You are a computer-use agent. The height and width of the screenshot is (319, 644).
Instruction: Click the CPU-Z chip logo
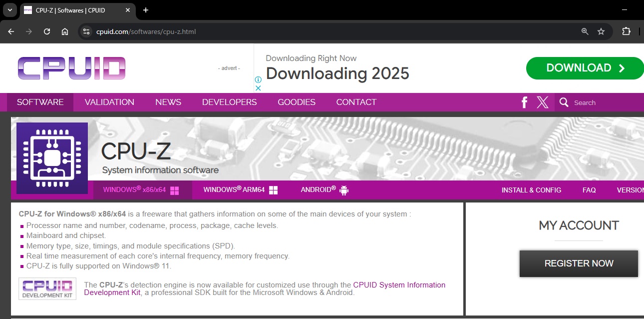tap(52, 157)
